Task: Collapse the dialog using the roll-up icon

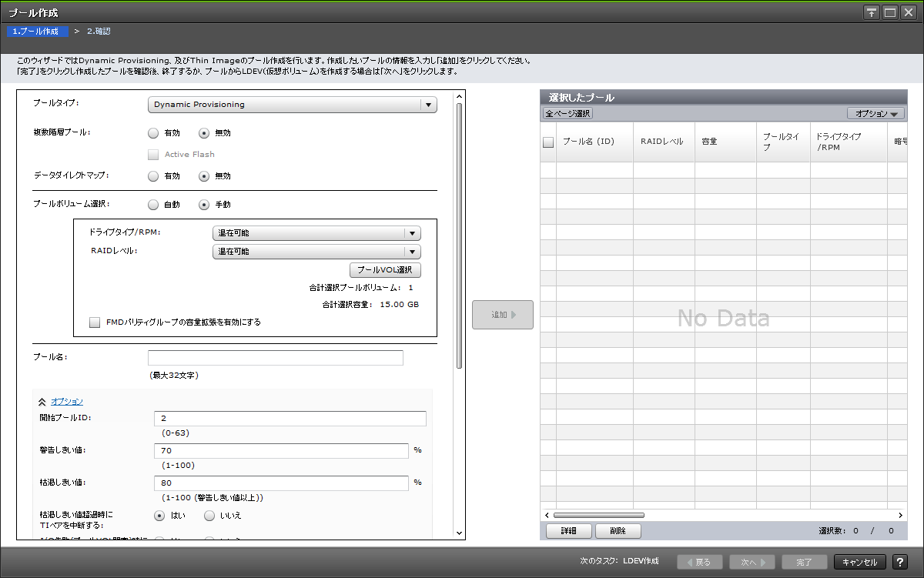Action: pyautogui.click(x=871, y=12)
